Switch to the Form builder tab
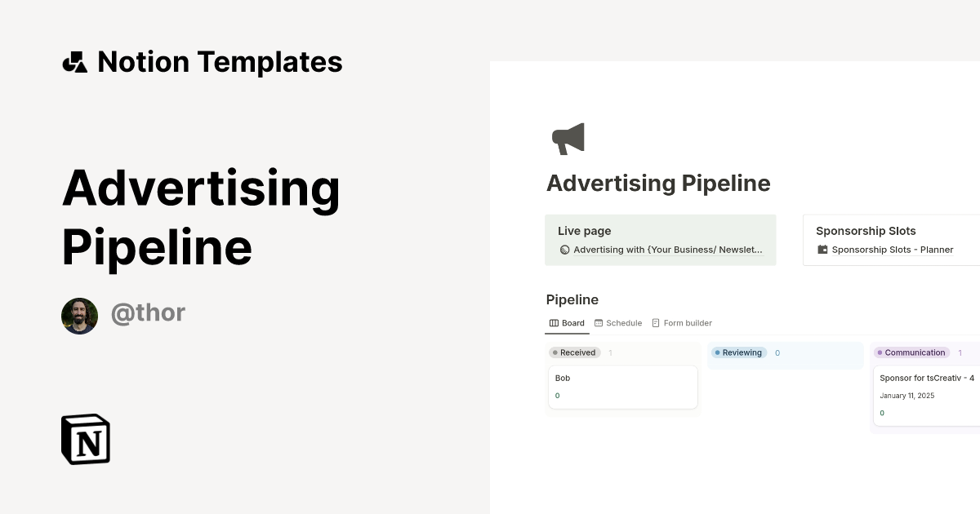Viewport: 980px width, 514px height. pyautogui.click(x=687, y=323)
